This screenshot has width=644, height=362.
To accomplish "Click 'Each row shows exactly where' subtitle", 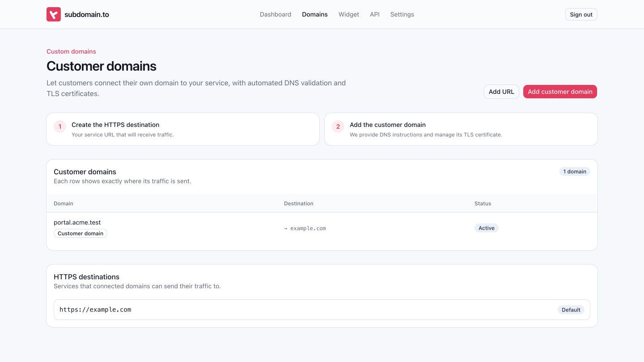I will (x=123, y=181).
